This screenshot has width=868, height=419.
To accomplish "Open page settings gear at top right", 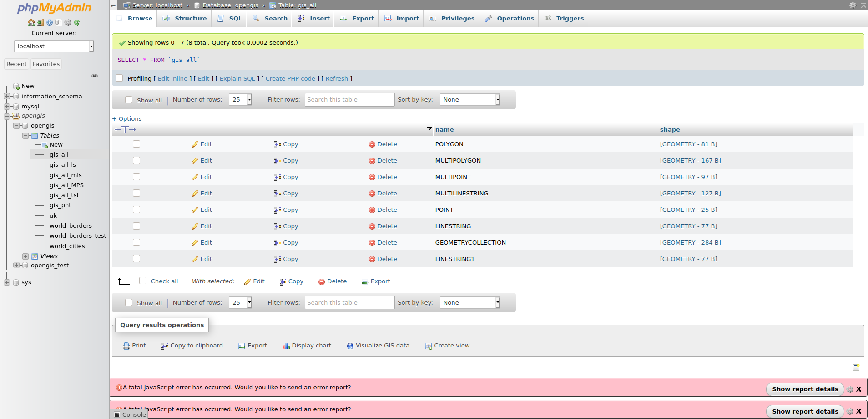I will [x=853, y=5].
